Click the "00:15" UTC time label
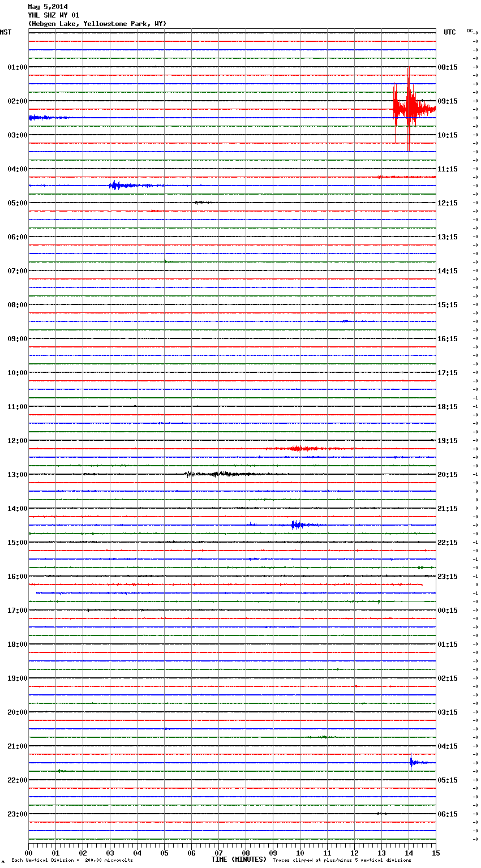This screenshot has height=868, width=481. (448, 611)
